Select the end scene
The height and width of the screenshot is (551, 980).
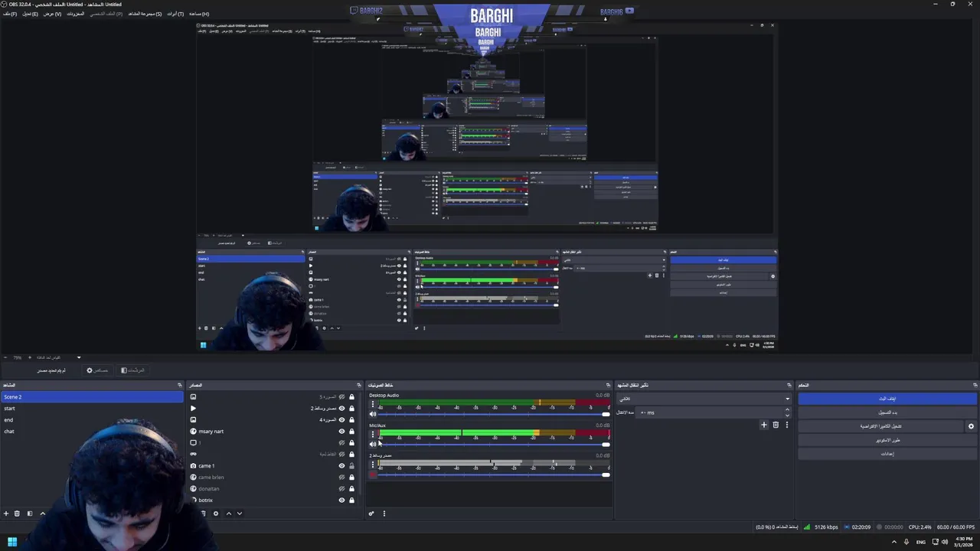click(x=92, y=420)
